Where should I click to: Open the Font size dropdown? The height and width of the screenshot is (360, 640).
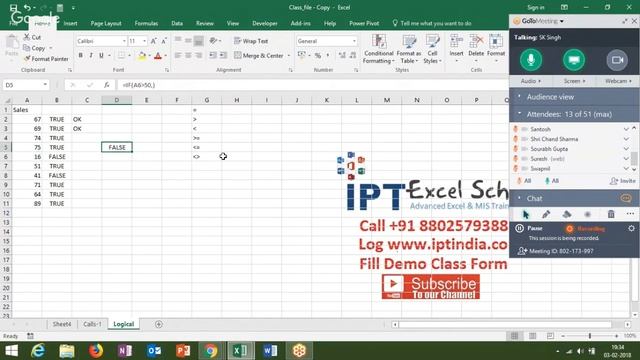coord(144,41)
